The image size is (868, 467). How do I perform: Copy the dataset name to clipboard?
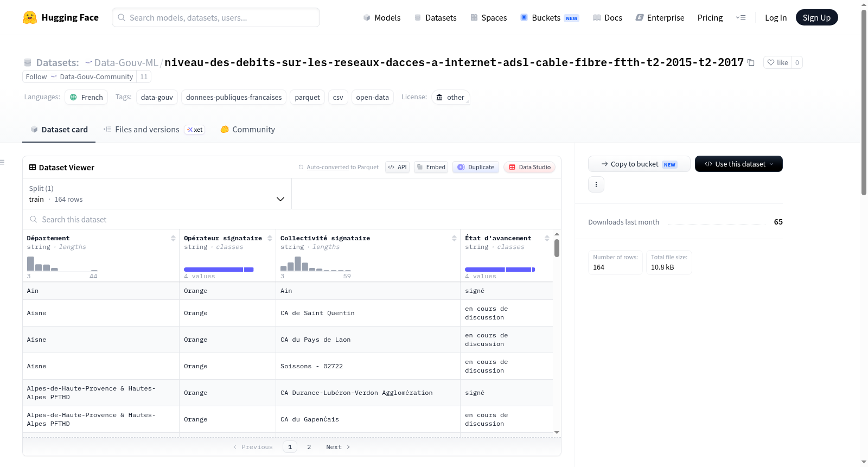(x=751, y=62)
